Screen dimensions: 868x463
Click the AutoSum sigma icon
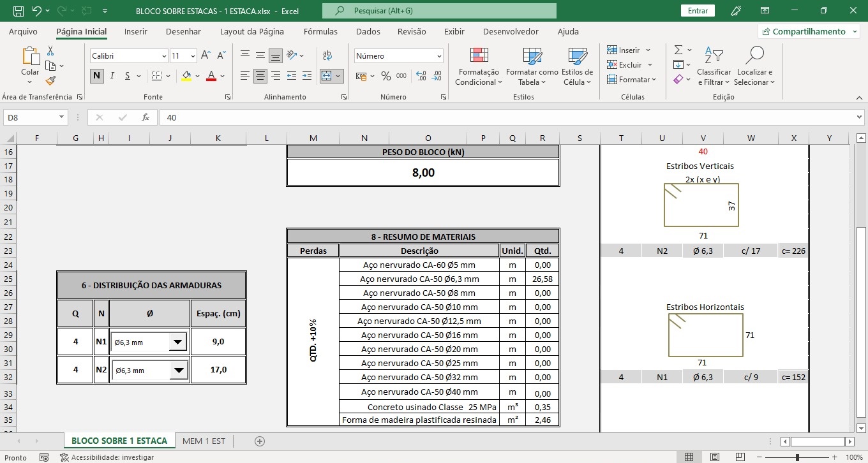tap(678, 50)
